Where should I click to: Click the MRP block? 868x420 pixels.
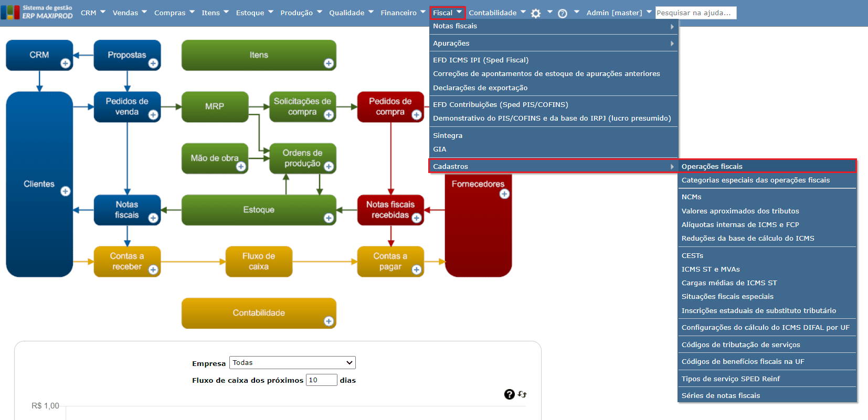(215, 107)
